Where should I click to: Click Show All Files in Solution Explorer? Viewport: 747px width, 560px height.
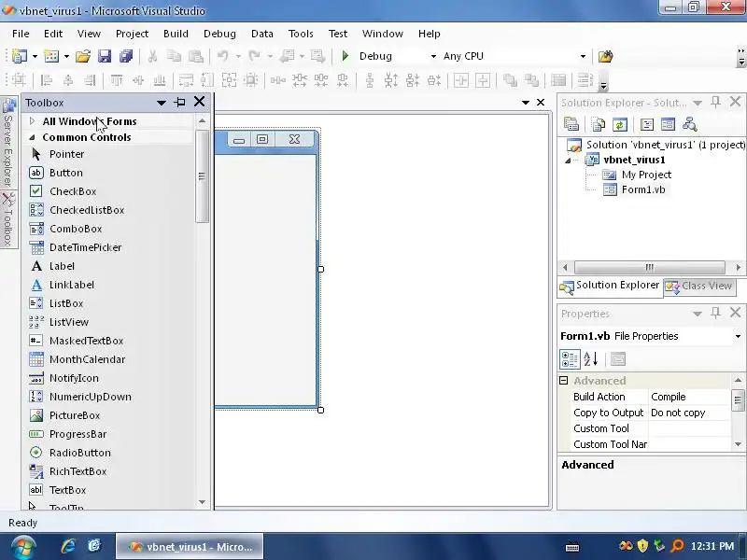pos(599,124)
